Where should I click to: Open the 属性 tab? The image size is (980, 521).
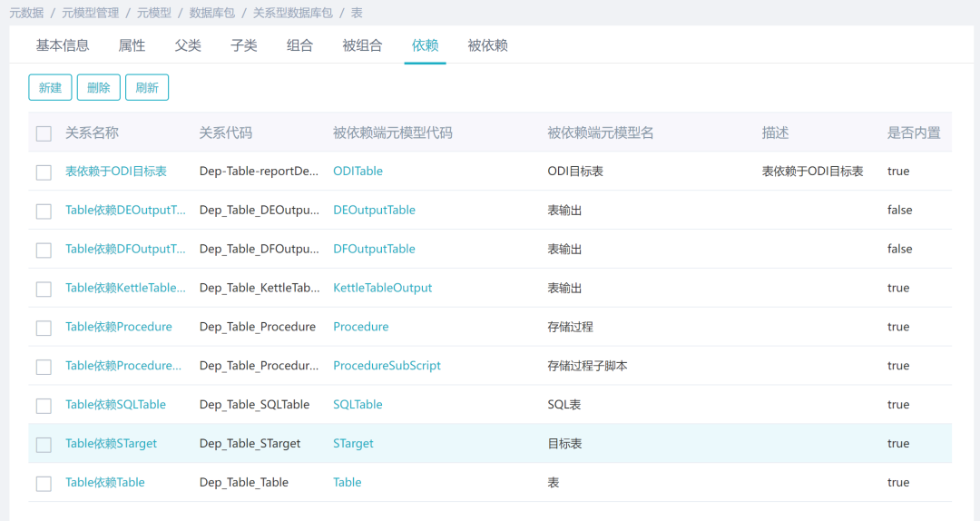pos(132,45)
